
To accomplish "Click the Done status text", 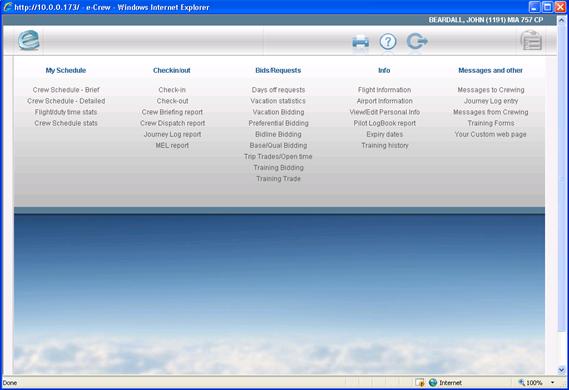I will (10, 383).
